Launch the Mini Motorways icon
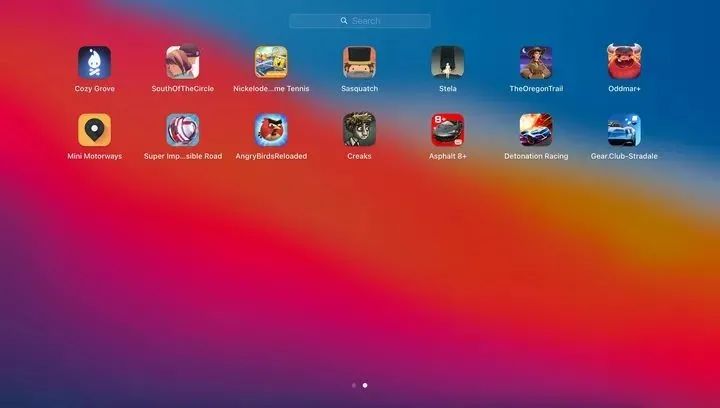Image resolution: width=720 pixels, height=408 pixels. [x=95, y=130]
